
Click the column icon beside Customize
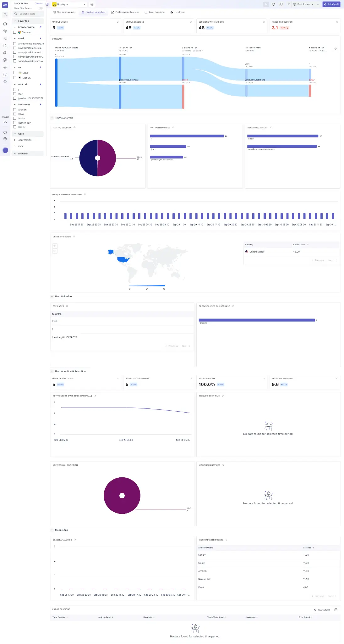click(336, 610)
